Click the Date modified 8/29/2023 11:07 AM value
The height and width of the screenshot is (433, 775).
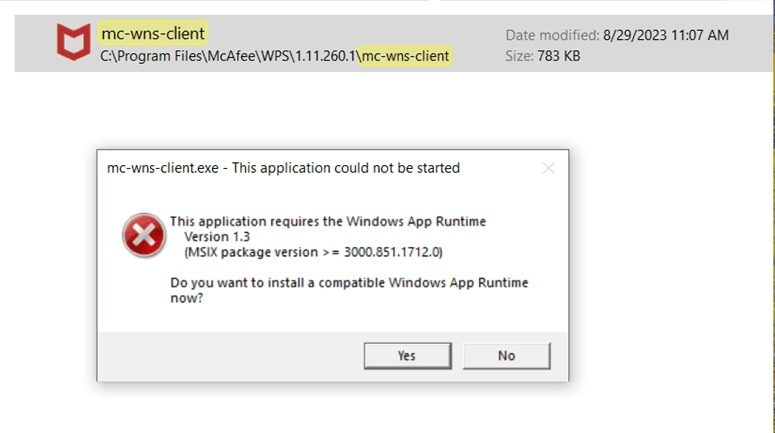666,35
